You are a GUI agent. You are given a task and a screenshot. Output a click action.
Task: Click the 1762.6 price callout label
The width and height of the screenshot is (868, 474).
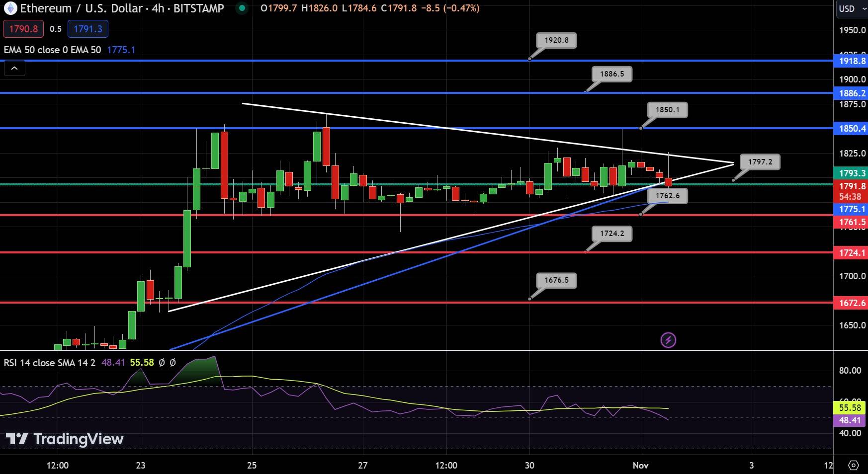coord(668,196)
